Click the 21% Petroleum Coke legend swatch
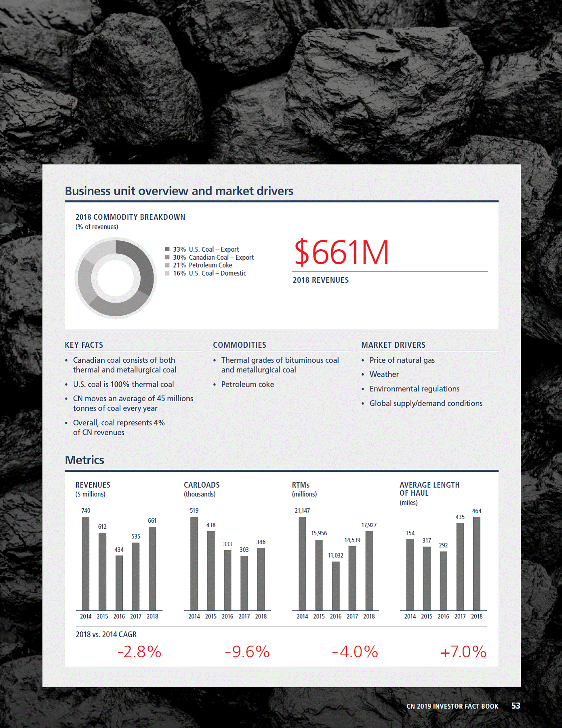 pos(167,265)
